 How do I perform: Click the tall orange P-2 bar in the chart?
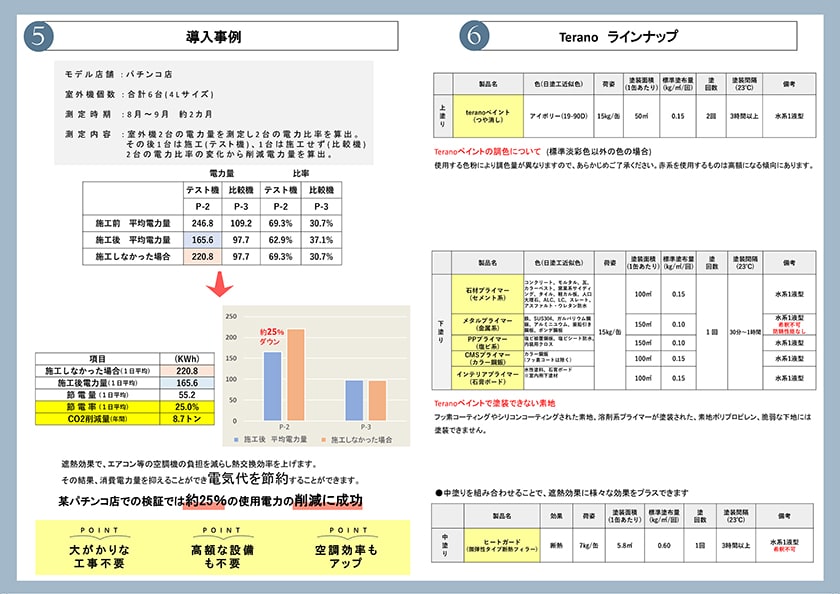(296, 375)
